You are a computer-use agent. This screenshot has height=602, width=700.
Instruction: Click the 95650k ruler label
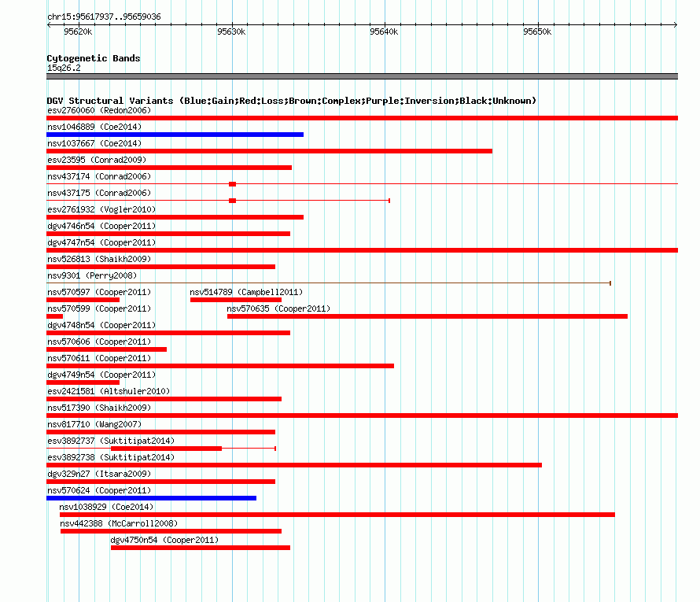pos(537,31)
